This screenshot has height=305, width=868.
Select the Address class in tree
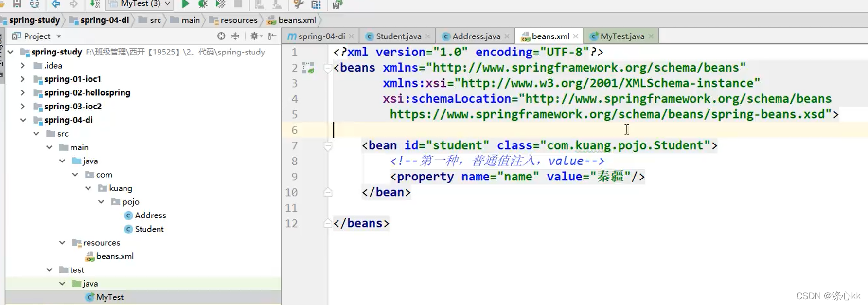(145, 215)
